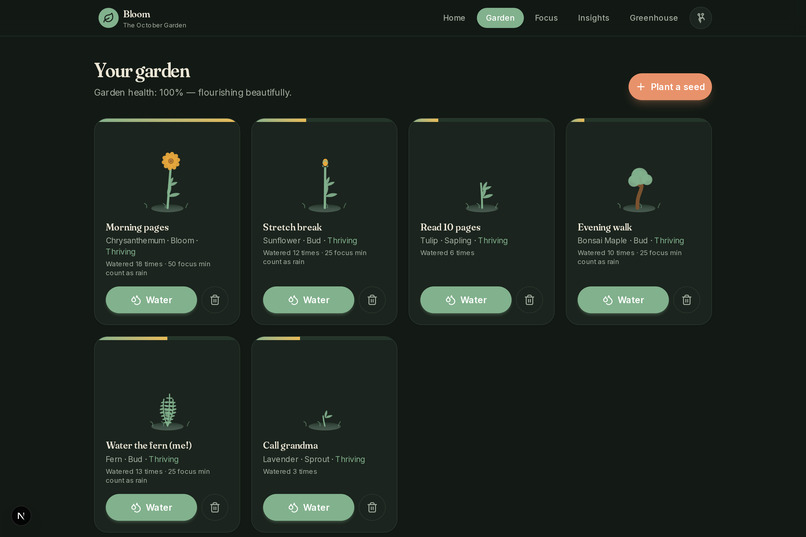Click the Evening walk progress bar

pos(639,121)
